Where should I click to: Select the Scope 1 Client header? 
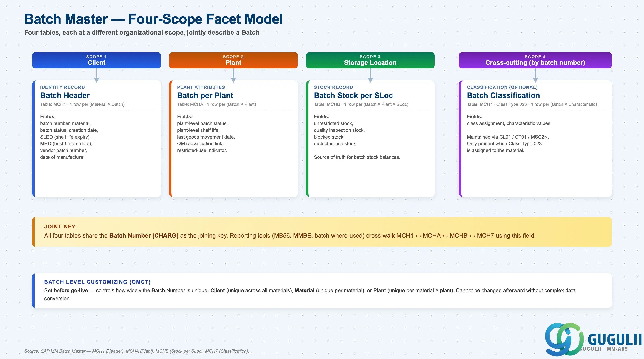(x=97, y=60)
